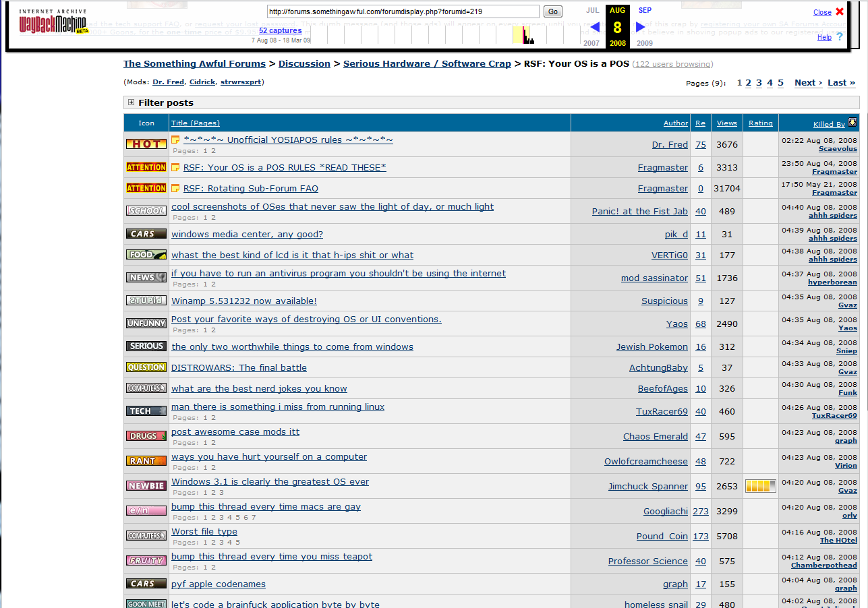Screen dimensions: 868x608
Task: Show the 273 replies on macs thread
Action: point(700,511)
